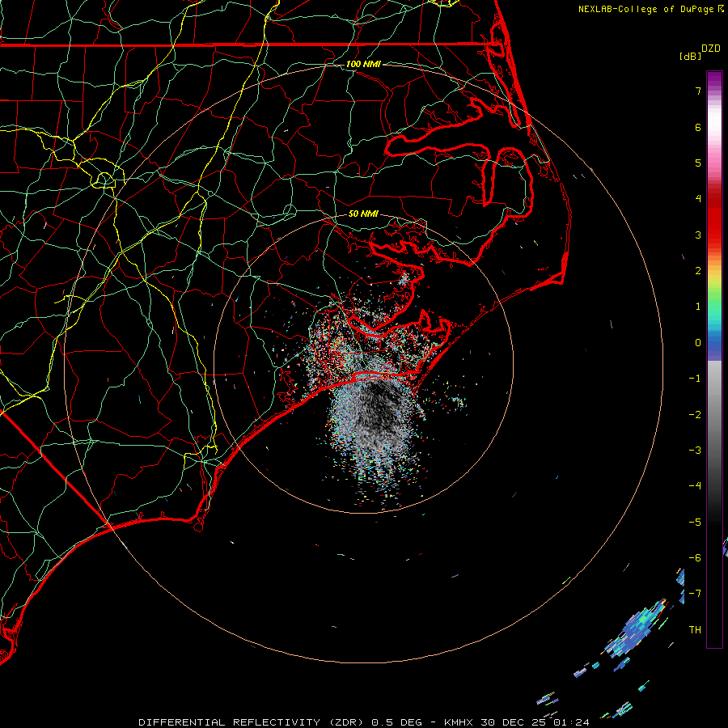Click the 3 value on the color scale
Screen dimensions: 728x728
[698, 235]
